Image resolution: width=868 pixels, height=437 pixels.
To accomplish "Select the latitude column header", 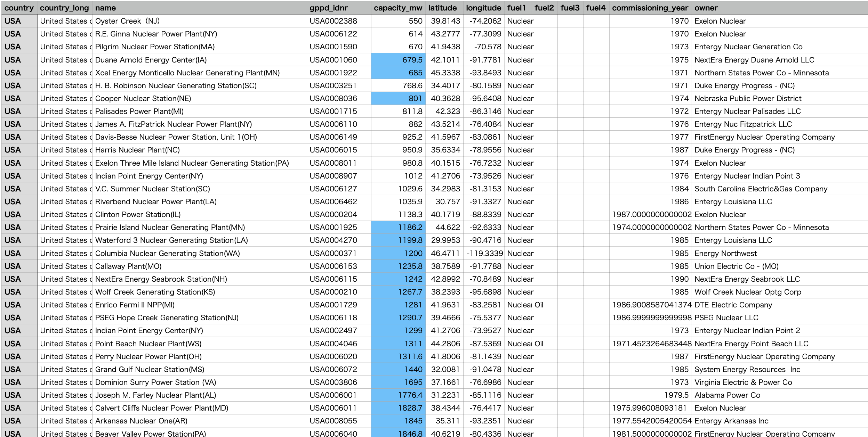I will (442, 8).
